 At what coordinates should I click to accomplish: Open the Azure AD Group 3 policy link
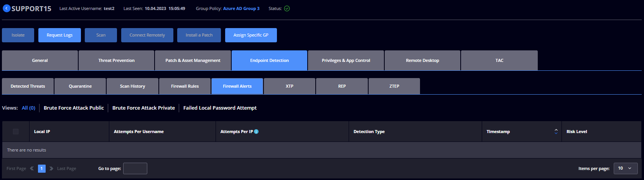pos(241,8)
